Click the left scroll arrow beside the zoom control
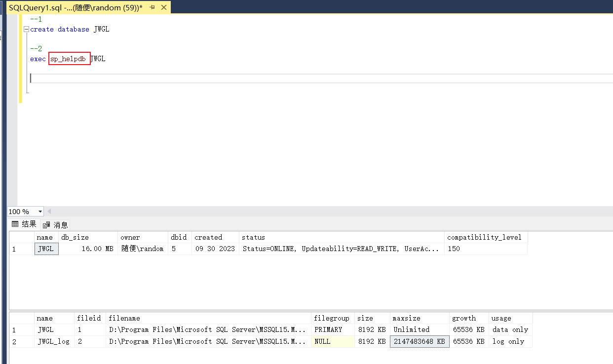This screenshot has height=364, width=613. pos(49,211)
